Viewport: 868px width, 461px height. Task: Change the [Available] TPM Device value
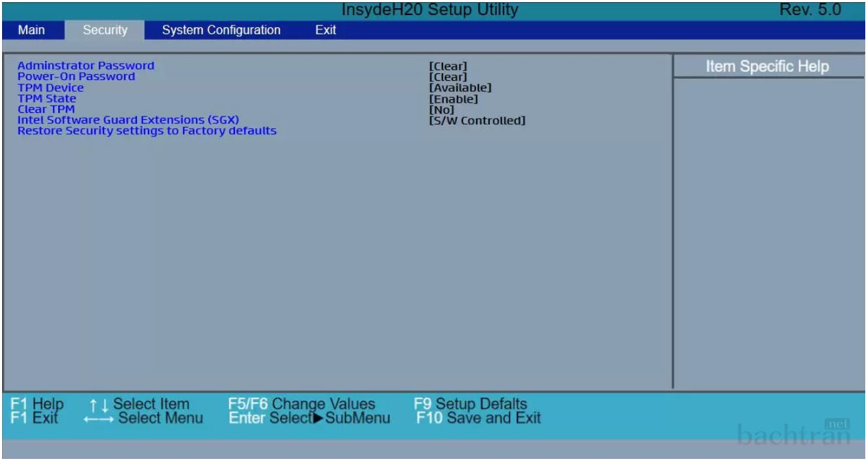460,88
